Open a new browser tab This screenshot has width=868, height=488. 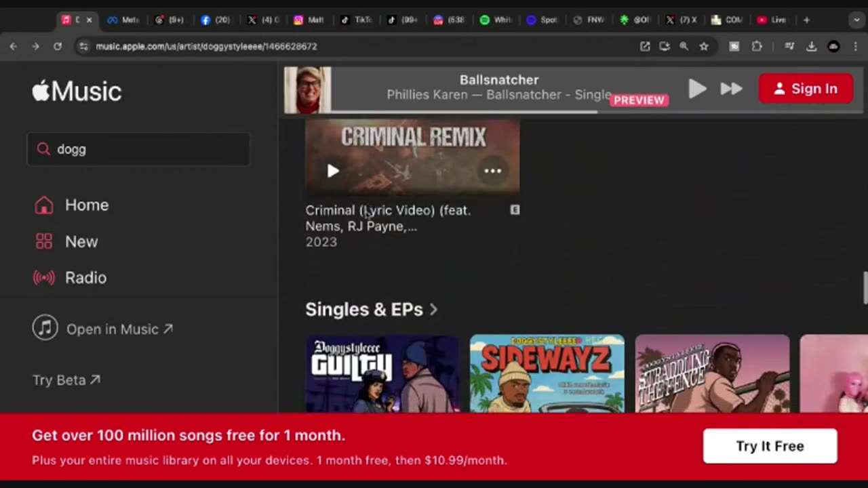coord(806,20)
